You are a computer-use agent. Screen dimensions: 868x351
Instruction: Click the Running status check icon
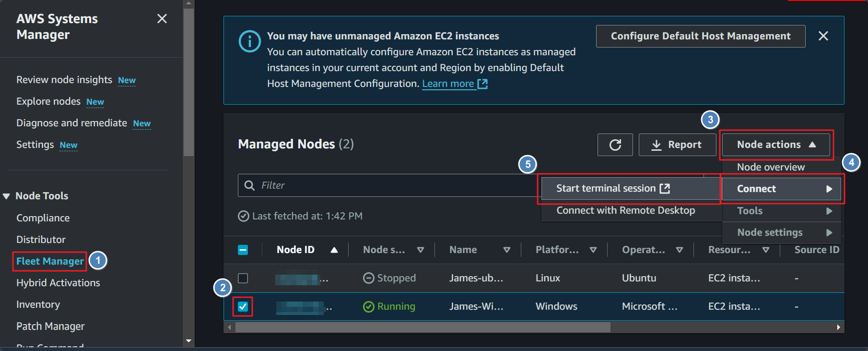tap(368, 306)
